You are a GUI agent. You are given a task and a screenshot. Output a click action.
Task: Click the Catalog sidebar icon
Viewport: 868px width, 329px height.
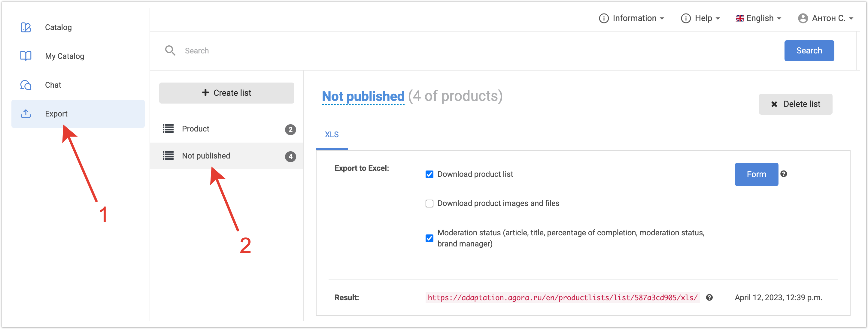click(x=26, y=27)
